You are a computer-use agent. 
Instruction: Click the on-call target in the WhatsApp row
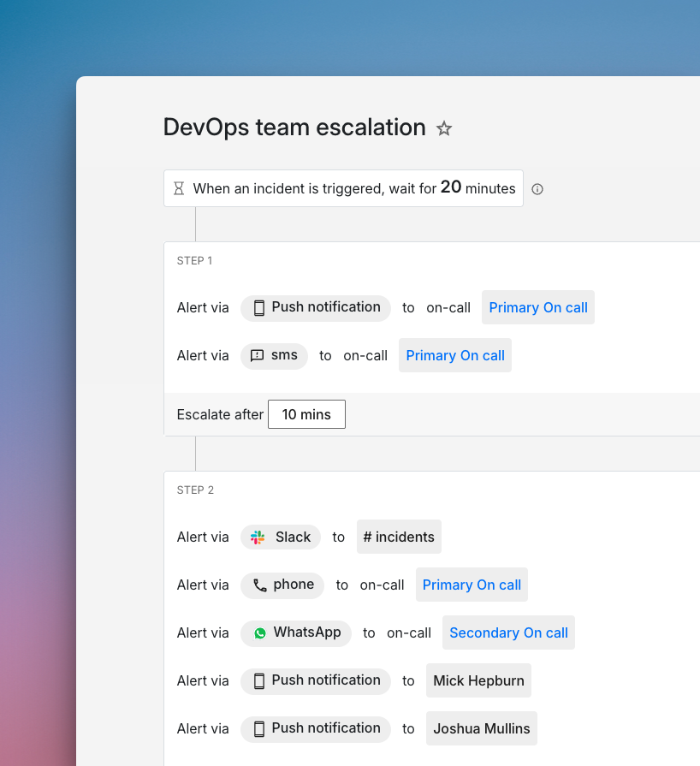(x=409, y=633)
